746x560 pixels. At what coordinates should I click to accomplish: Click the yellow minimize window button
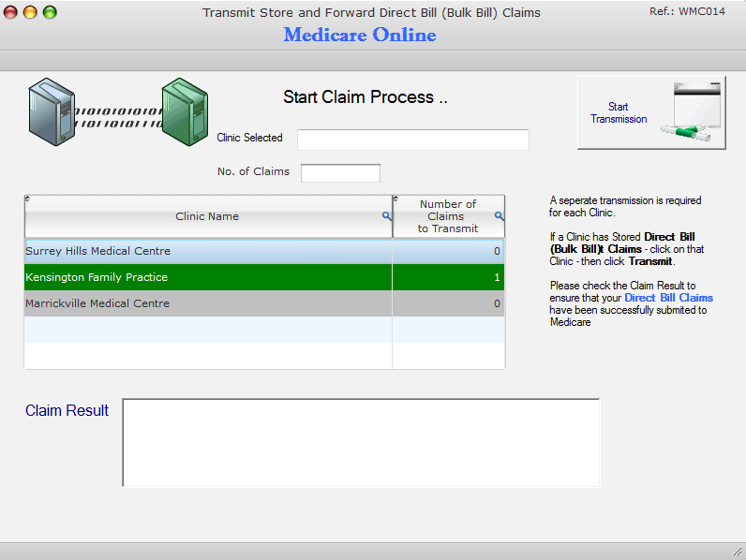coord(30,12)
